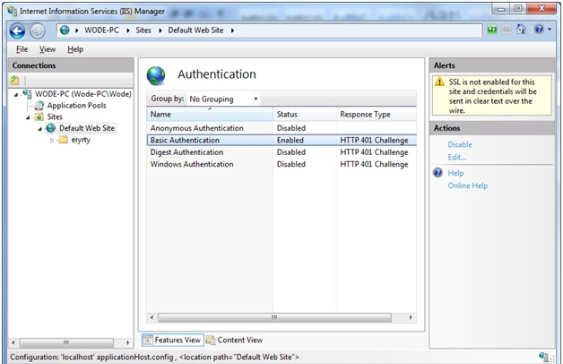Screen dimensions: 563x364
Task: Click arrow after WODE-PC in breadcrumb
Action: 127,31
